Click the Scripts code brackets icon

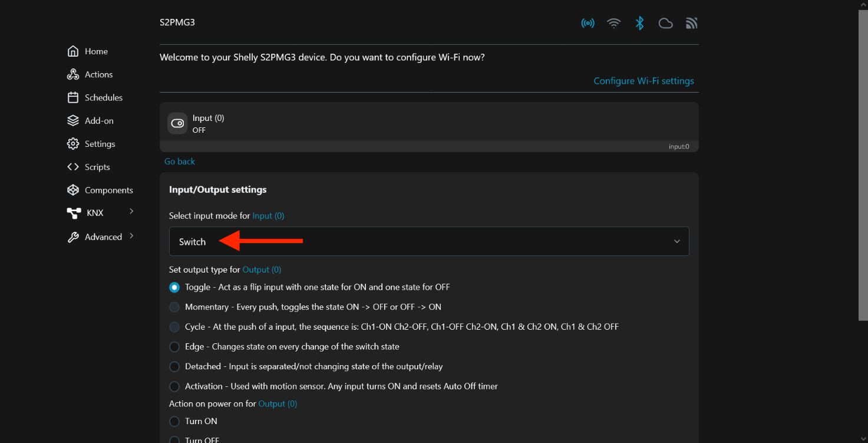click(73, 167)
